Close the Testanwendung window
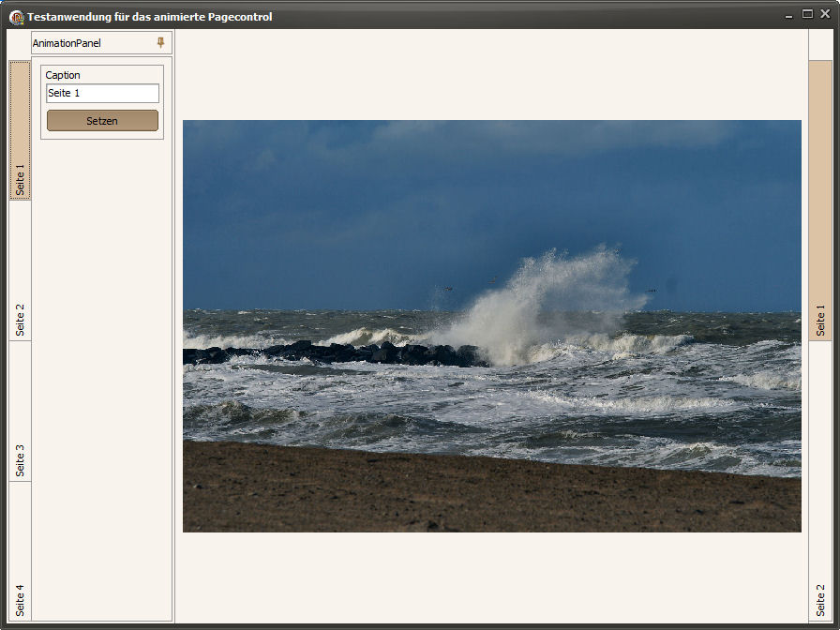Image resolution: width=840 pixels, height=630 pixels. coord(825,14)
